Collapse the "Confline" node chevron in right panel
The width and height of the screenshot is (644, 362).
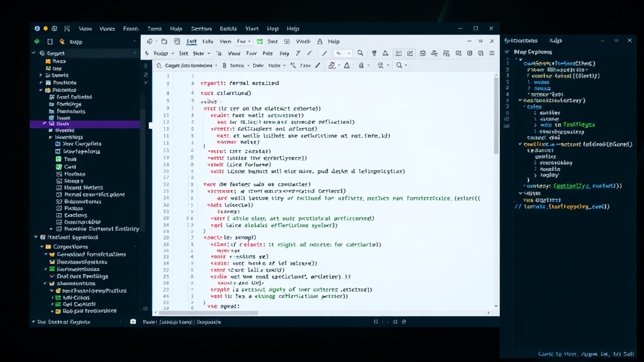click(520, 144)
